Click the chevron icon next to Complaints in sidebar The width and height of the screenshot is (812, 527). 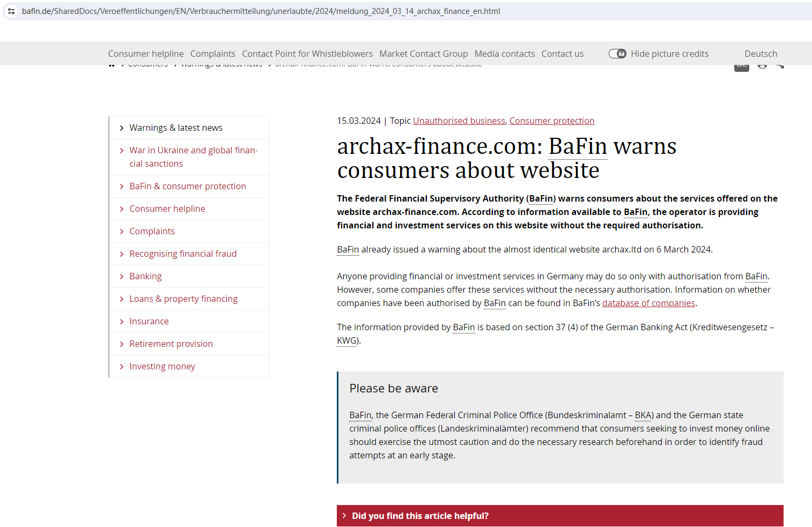[122, 232]
